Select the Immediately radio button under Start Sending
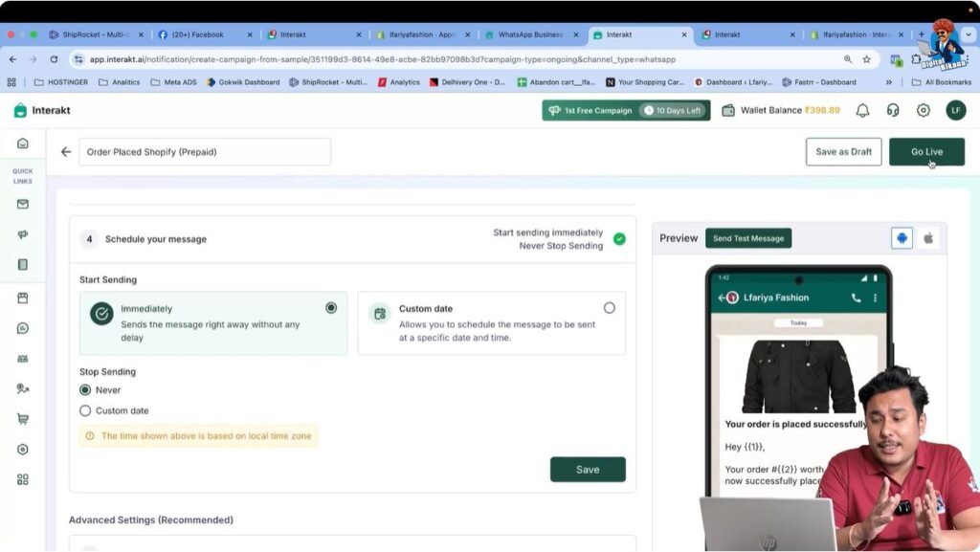 point(331,308)
